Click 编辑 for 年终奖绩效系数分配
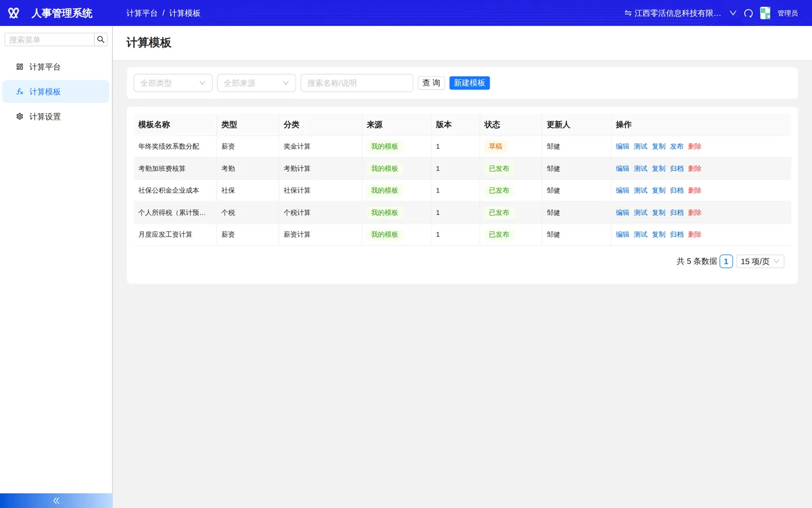The height and width of the screenshot is (508, 812). pyautogui.click(x=623, y=146)
